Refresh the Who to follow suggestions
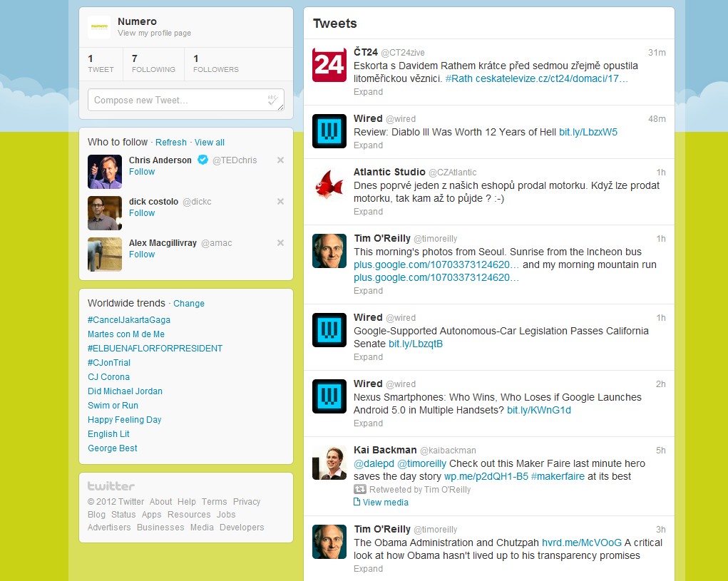The image size is (728, 581). pyautogui.click(x=171, y=143)
